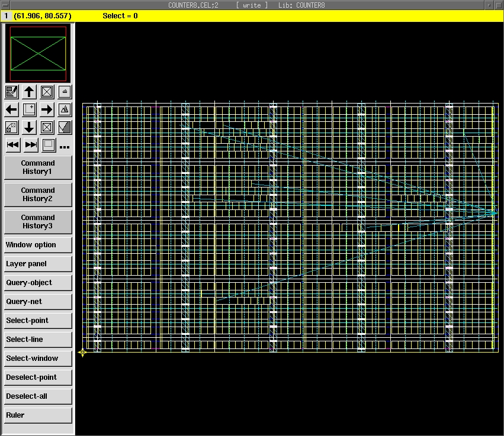
Task: Click the small mountains zoom icon
Action: (x=65, y=92)
